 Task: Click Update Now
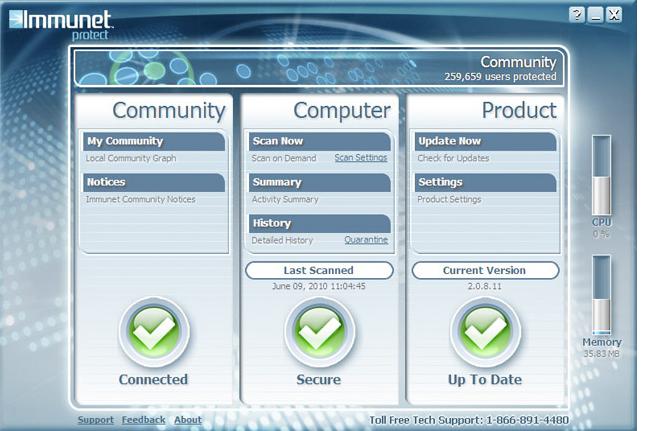click(485, 141)
